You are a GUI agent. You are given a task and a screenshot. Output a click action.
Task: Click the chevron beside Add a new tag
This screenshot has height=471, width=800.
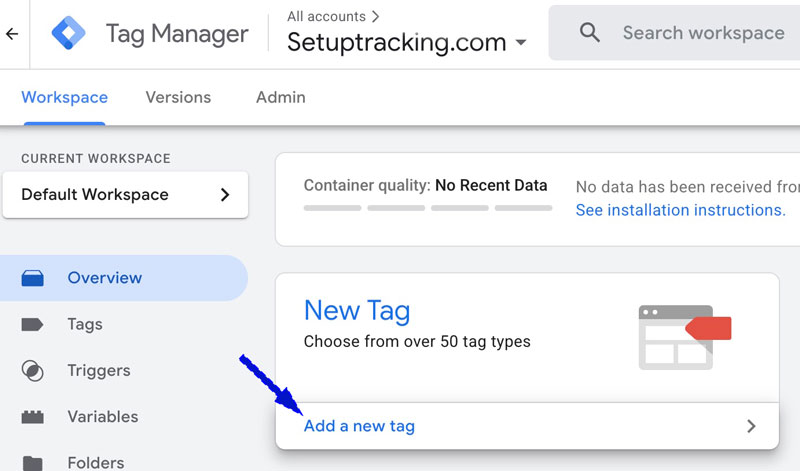tap(751, 426)
